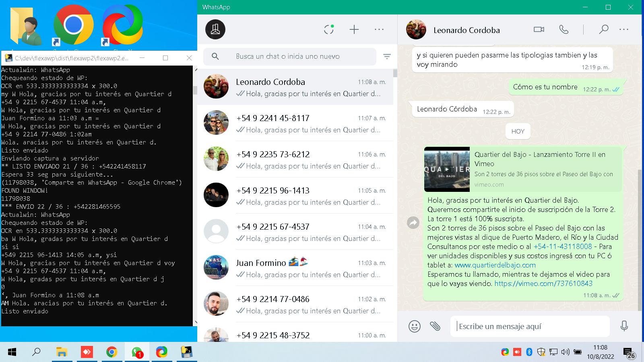The width and height of the screenshot is (644, 362).
Task: Open the notification center with 26 badge
Action: pos(629,353)
